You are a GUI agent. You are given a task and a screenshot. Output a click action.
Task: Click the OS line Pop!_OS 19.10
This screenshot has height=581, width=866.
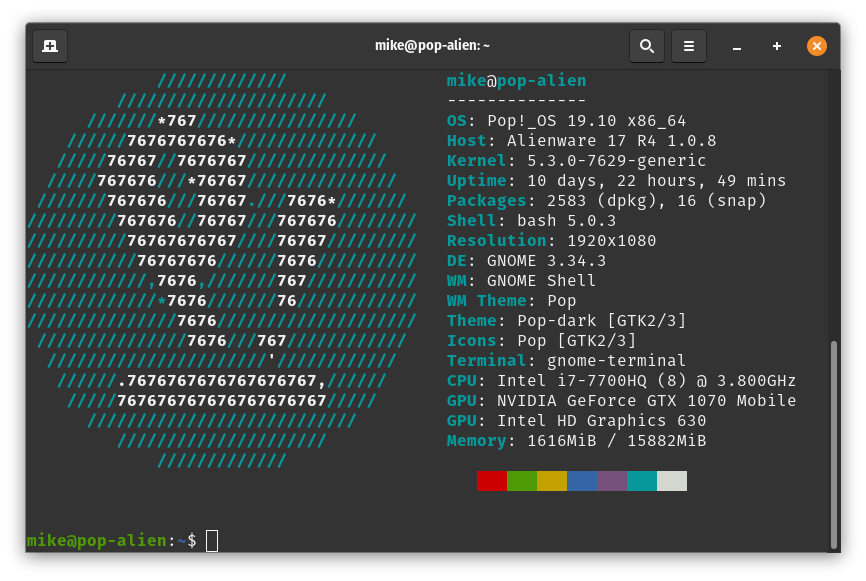[x=567, y=121]
